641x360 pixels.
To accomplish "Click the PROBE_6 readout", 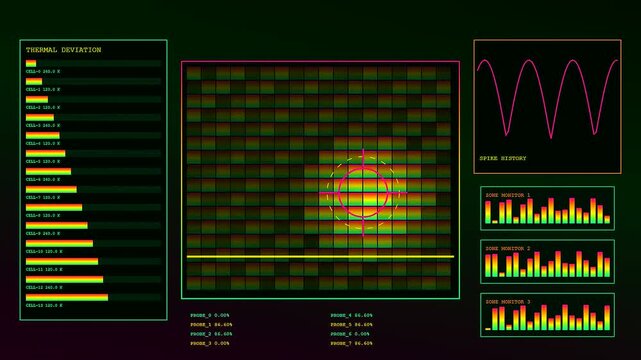I will [350, 334].
